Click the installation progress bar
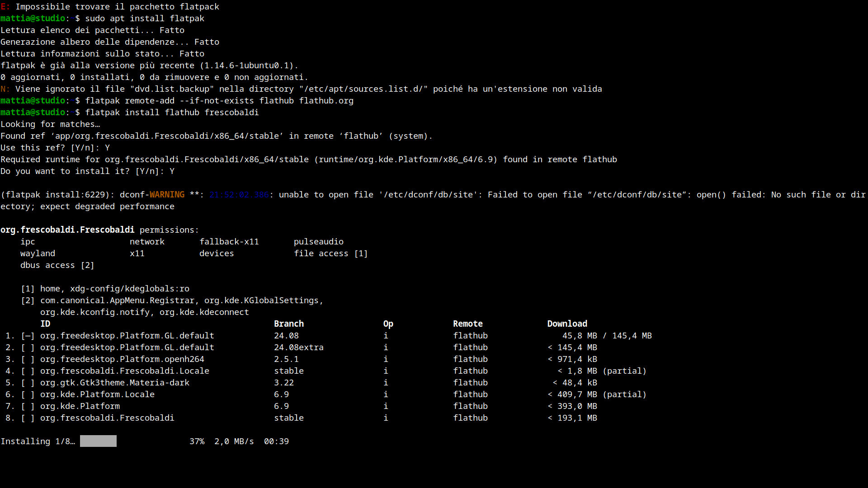Viewport: 868px width, 488px height. tap(98, 441)
